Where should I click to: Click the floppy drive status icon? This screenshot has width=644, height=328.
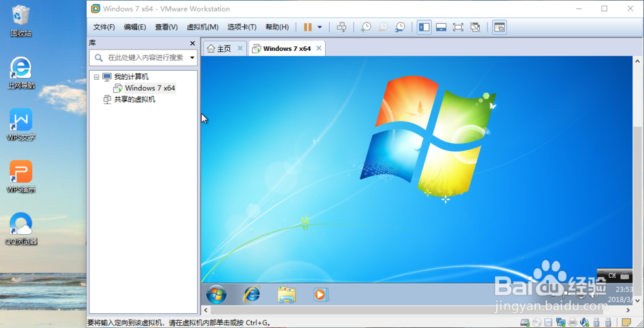point(548,322)
